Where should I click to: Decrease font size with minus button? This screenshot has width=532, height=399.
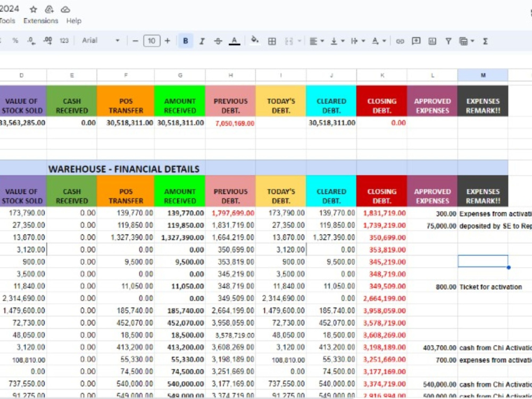pos(135,41)
